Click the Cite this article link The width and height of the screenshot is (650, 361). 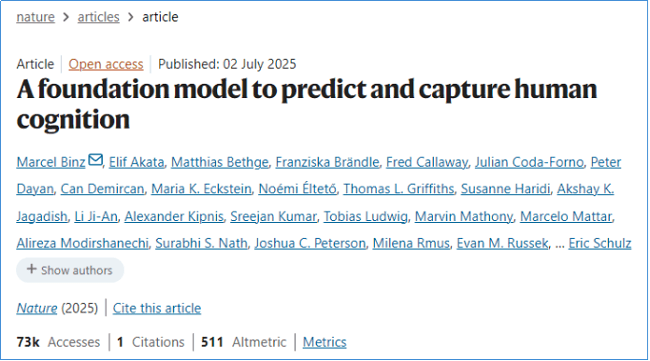tap(157, 308)
